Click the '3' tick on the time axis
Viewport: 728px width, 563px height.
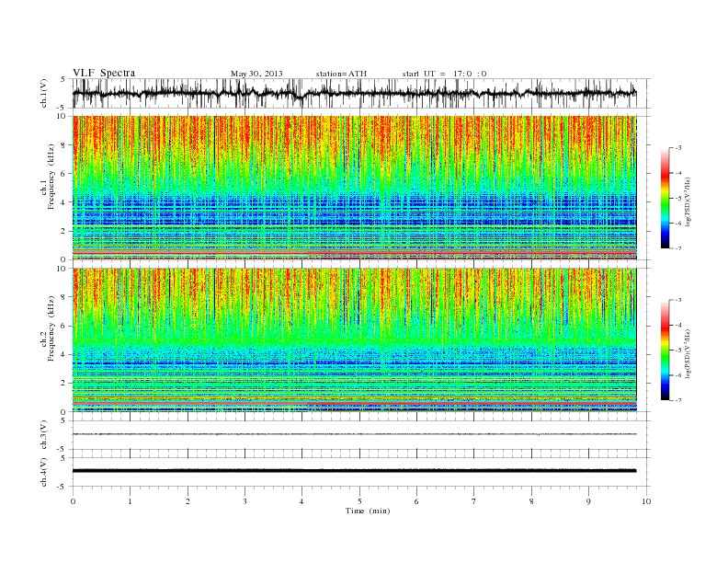pos(245,501)
